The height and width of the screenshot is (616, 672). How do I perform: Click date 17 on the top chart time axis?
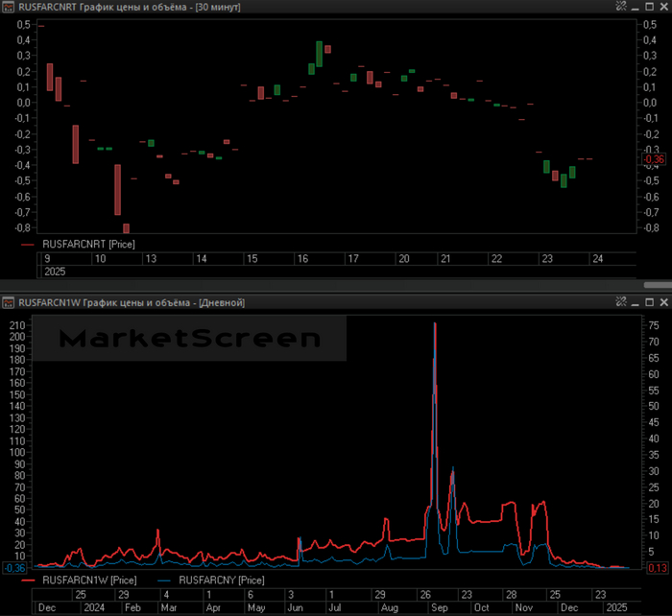point(353,259)
